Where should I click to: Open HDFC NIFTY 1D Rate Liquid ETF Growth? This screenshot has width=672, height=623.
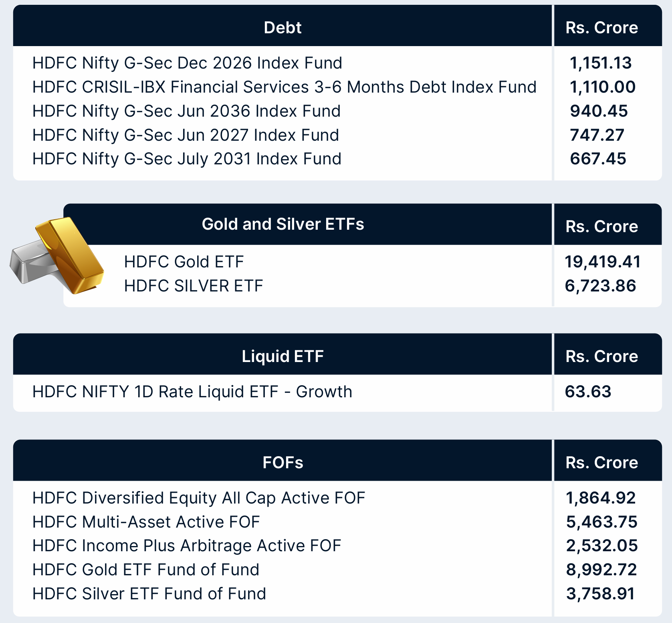coord(192,392)
